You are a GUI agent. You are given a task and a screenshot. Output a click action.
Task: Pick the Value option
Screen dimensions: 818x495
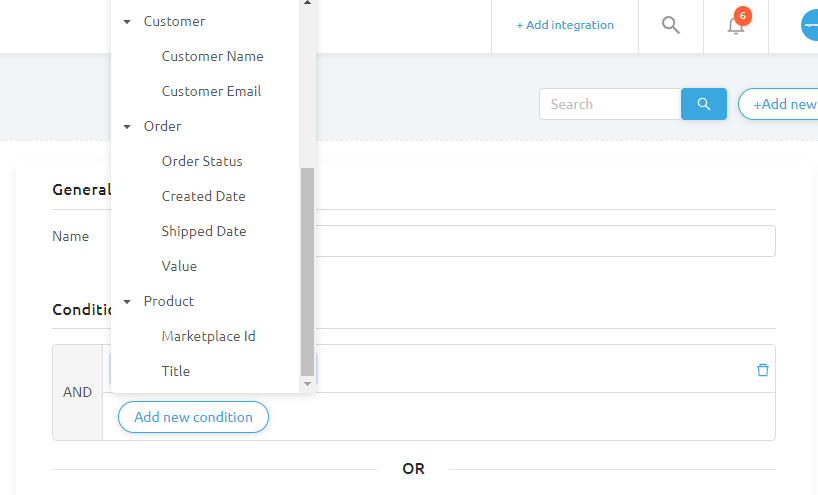[x=179, y=266]
